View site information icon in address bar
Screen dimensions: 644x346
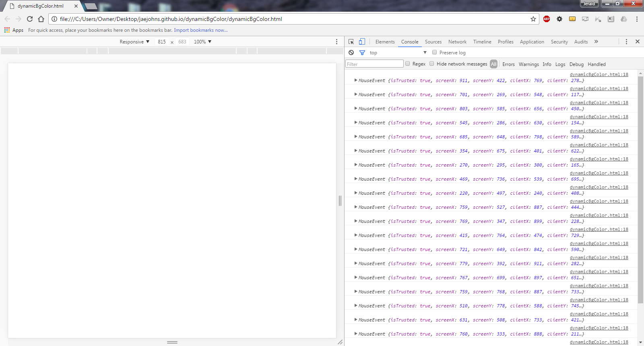[54, 19]
